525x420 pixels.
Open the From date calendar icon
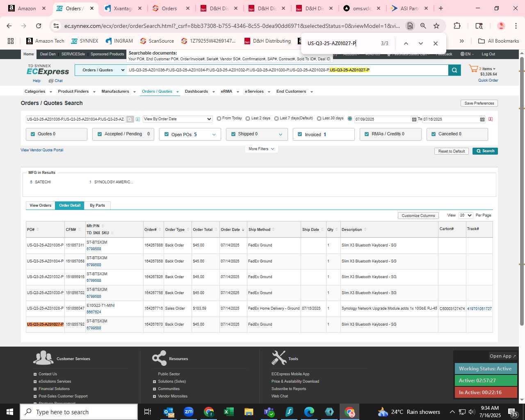tap(414, 119)
